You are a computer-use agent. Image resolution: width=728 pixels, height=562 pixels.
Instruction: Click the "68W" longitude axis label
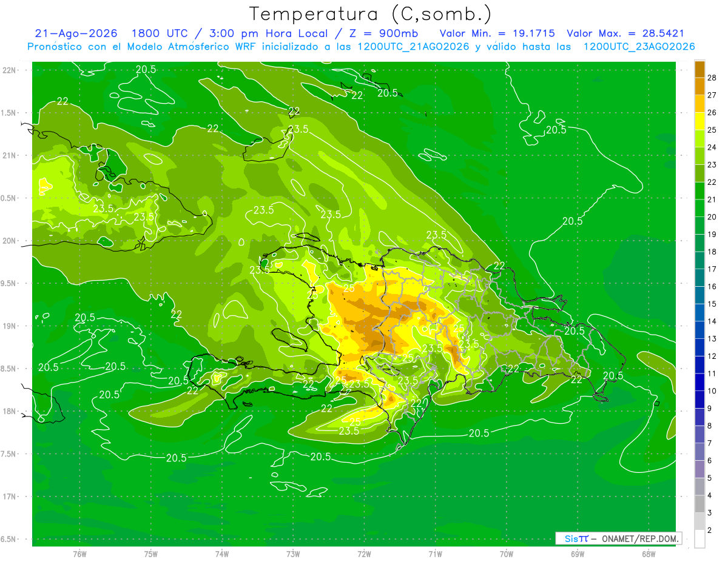coord(649,554)
